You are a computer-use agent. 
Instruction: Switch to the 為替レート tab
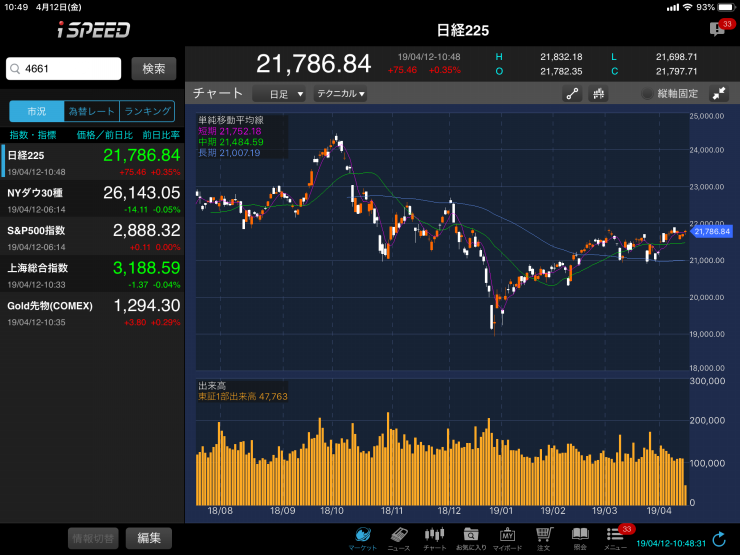click(91, 111)
